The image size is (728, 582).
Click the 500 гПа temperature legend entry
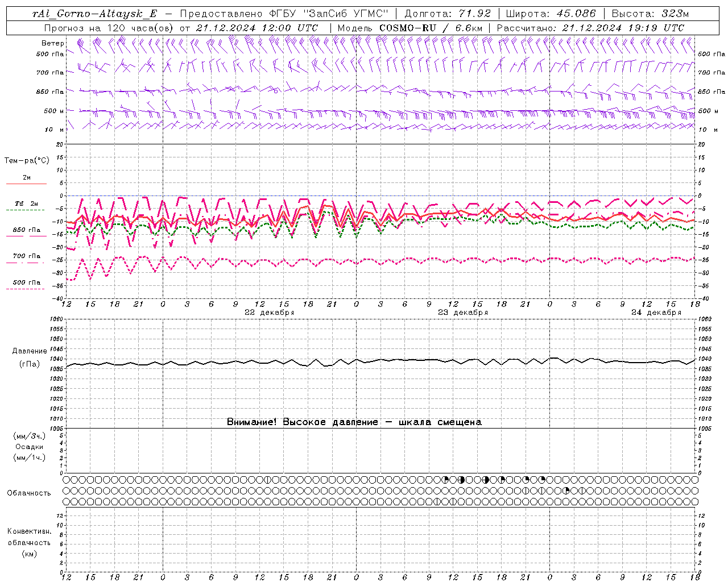coord(26,283)
